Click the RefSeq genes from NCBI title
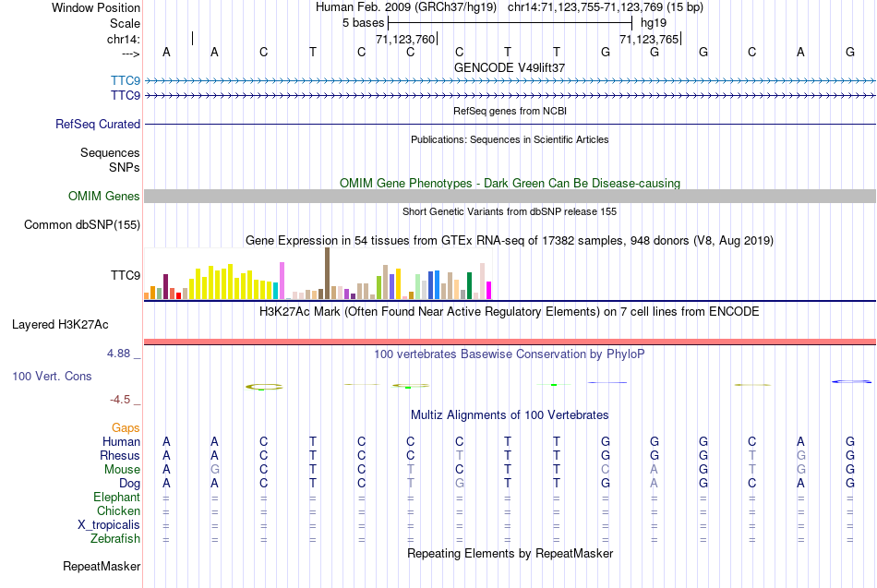The height and width of the screenshot is (588, 877). 510,111
